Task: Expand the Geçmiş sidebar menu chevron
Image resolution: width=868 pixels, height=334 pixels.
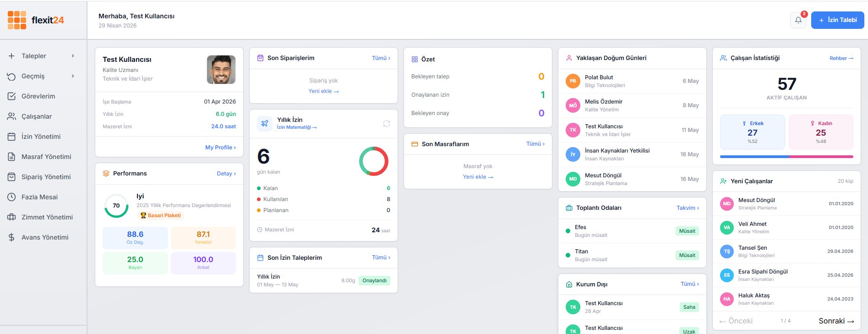Action: pyautogui.click(x=73, y=76)
